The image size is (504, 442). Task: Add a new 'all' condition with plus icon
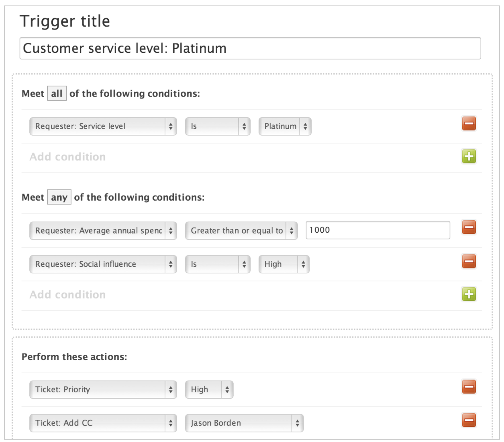coord(469,156)
